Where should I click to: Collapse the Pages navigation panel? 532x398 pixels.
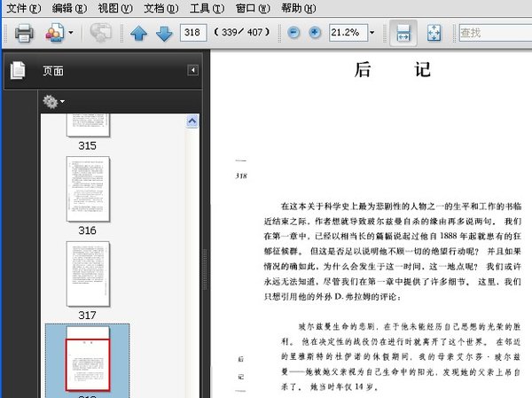tap(192, 70)
